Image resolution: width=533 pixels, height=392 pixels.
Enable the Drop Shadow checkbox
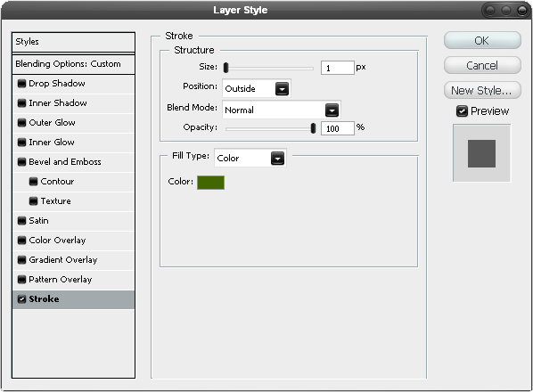pyautogui.click(x=21, y=84)
